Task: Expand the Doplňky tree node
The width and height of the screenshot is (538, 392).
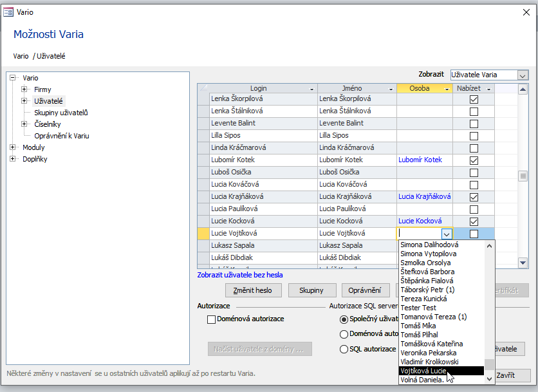Action: [x=13, y=159]
